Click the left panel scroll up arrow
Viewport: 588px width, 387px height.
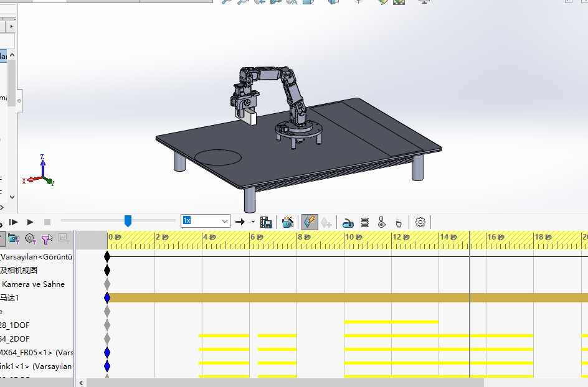(12, 55)
